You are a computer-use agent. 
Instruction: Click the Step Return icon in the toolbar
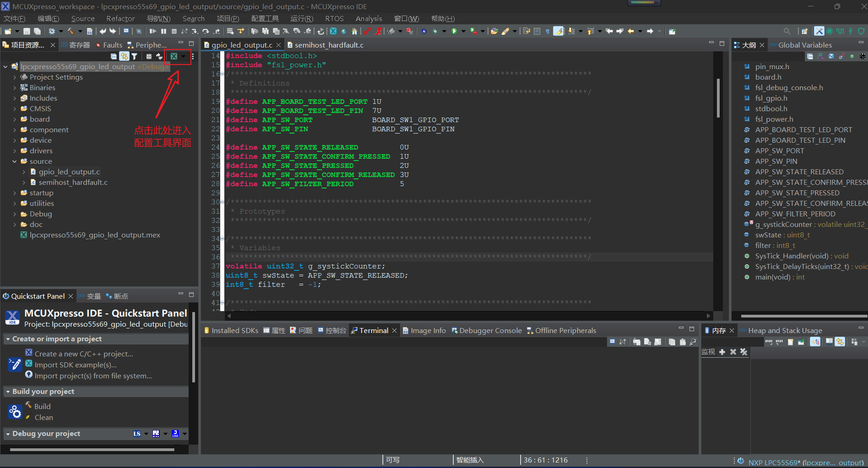[216, 31]
